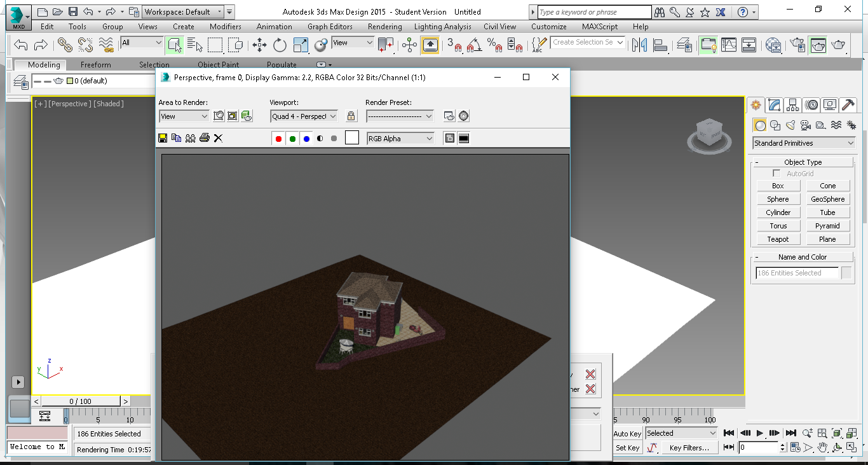
Task: Click the GeoSphere button
Action: coord(827,199)
